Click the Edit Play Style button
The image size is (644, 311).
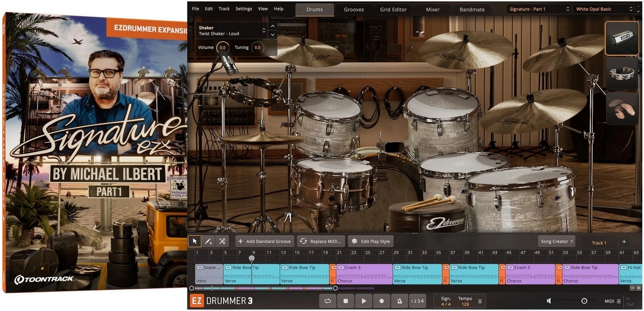(370, 241)
